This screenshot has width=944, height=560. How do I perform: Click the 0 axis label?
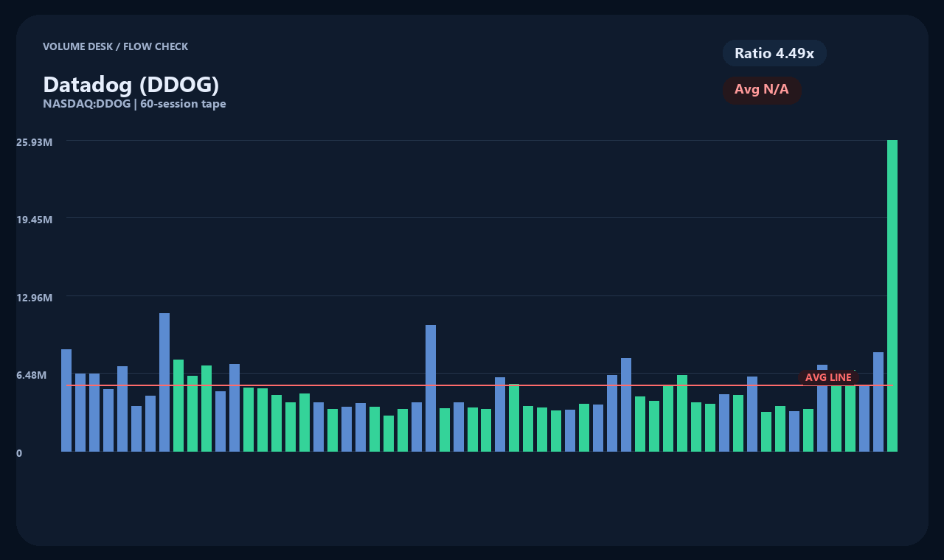pos(19,453)
